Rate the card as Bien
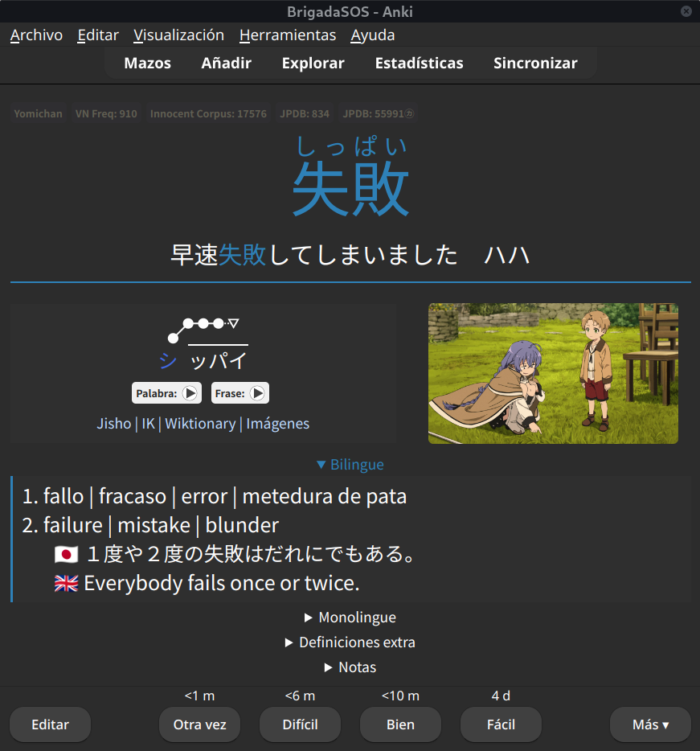 pos(400,724)
